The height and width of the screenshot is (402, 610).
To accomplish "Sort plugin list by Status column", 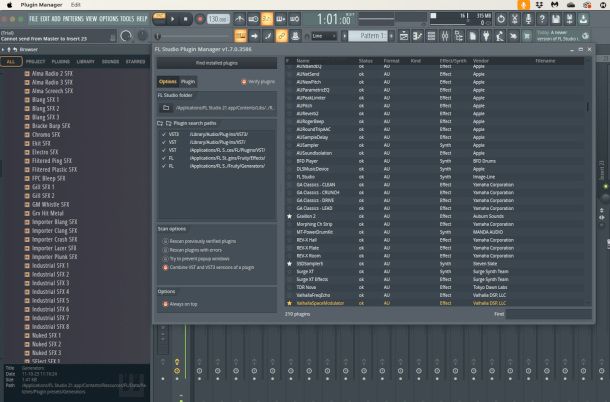I will [365, 61].
